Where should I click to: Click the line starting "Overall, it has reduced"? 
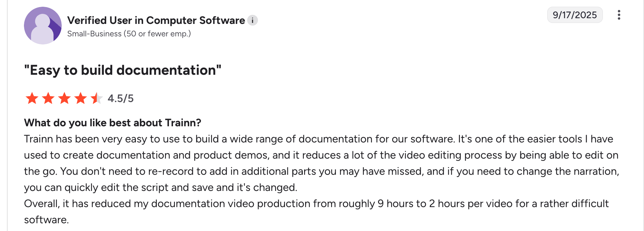point(316,204)
